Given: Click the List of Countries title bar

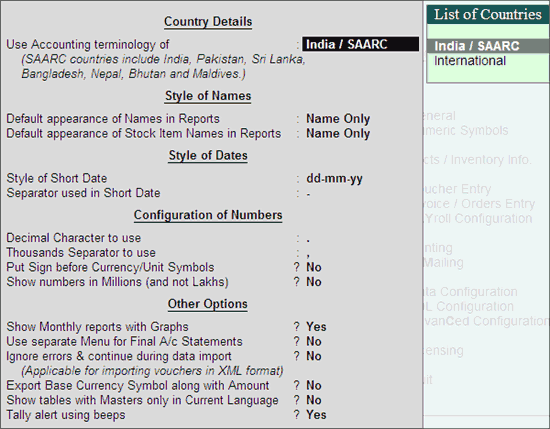Looking at the screenshot, I should pos(488,14).
